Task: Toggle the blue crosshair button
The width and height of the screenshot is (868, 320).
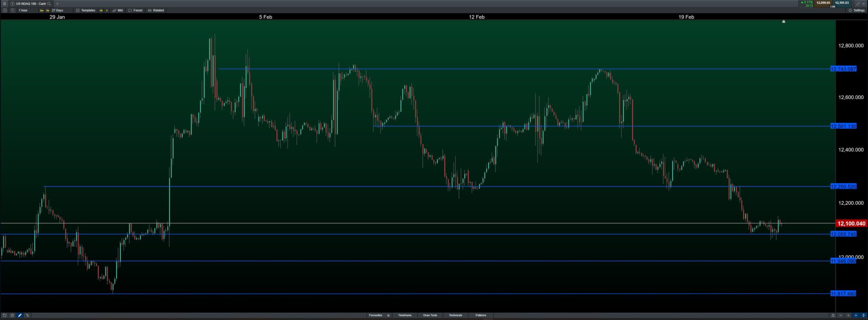Action: pyautogui.click(x=856, y=315)
